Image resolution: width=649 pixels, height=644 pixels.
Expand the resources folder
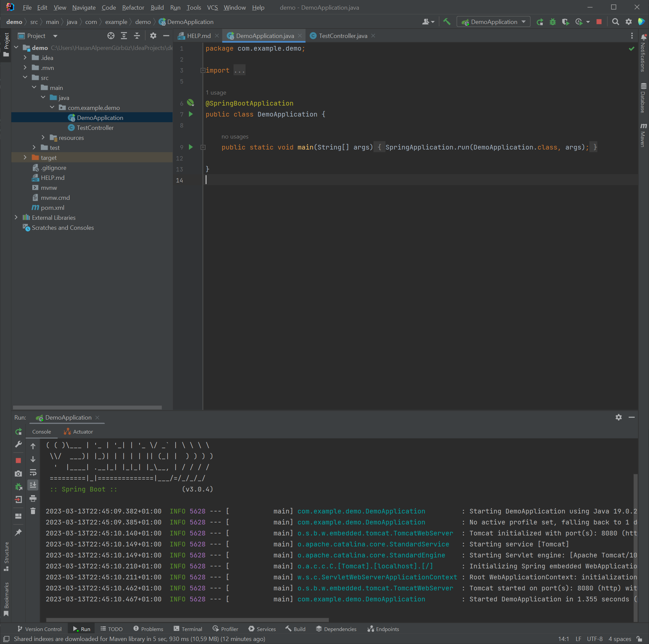43,138
